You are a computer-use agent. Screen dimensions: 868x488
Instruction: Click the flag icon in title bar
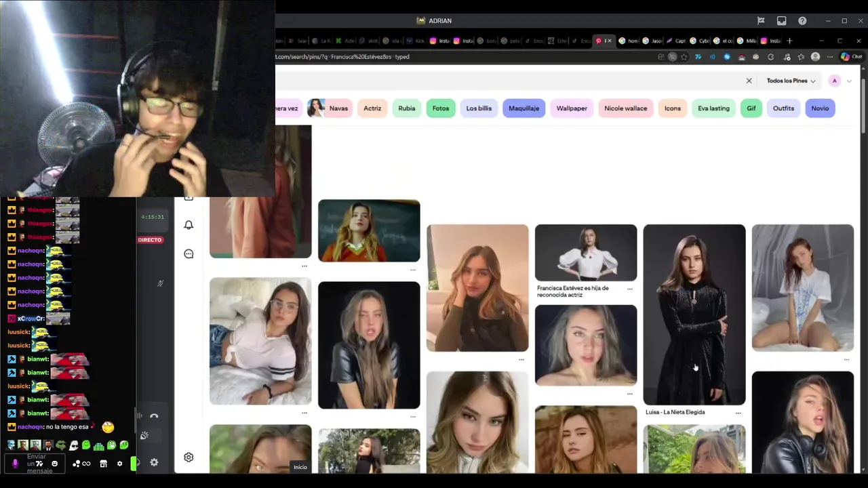pos(761,21)
